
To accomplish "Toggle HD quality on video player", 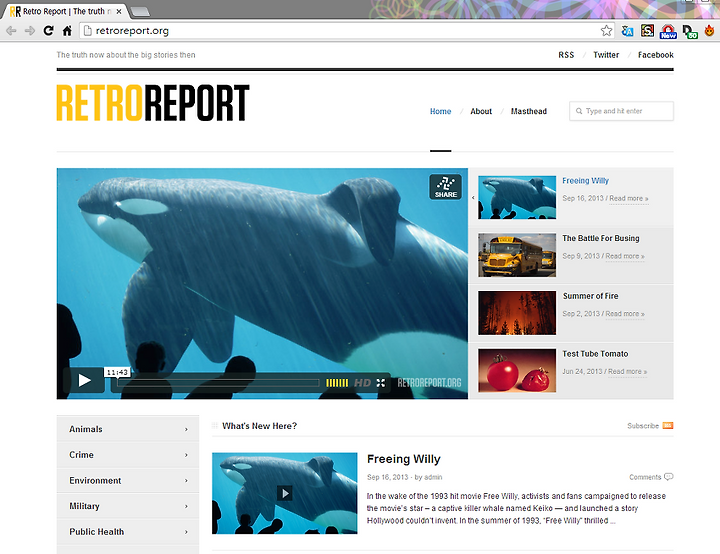I will [362, 383].
